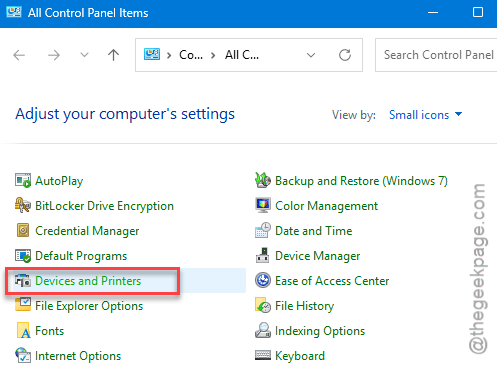Screen dimensions: 497x367
Task: Click the Control Panel title bar icon
Action: tap(14, 12)
